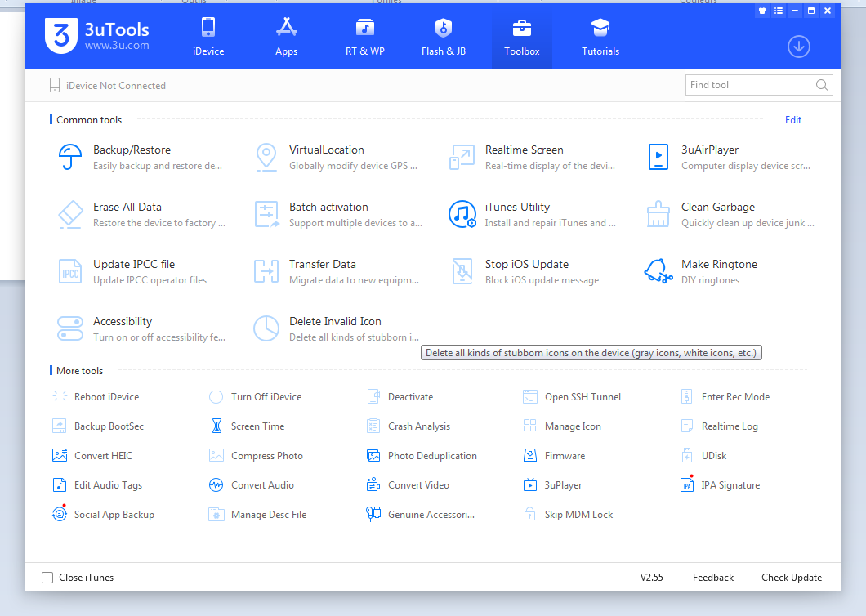Click the search magnifier icon
The width and height of the screenshot is (866, 616).
point(822,84)
